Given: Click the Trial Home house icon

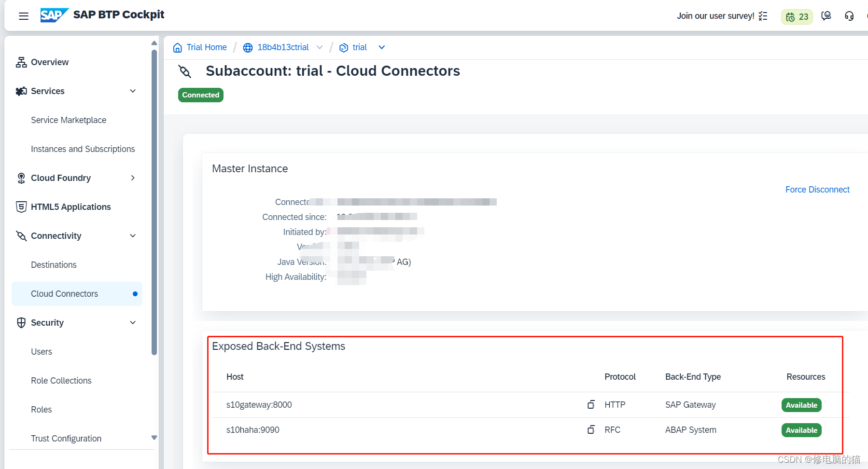Looking at the screenshot, I should coord(178,47).
